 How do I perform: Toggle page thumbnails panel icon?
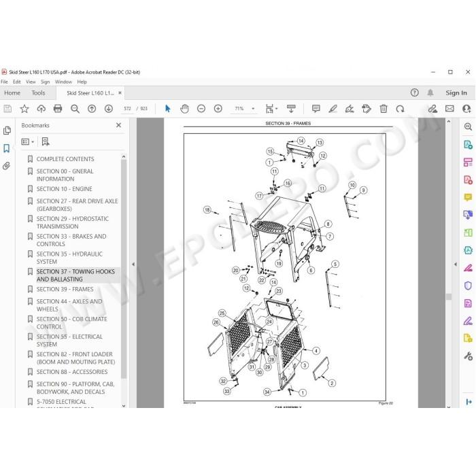point(7,131)
